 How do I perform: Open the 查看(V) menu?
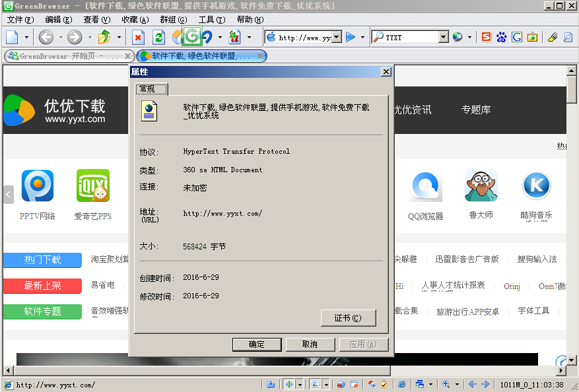pyautogui.click(x=97, y=20)
